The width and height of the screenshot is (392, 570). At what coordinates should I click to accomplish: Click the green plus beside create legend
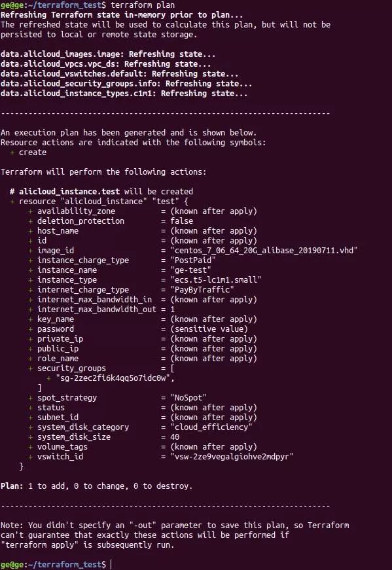point(12,152)
